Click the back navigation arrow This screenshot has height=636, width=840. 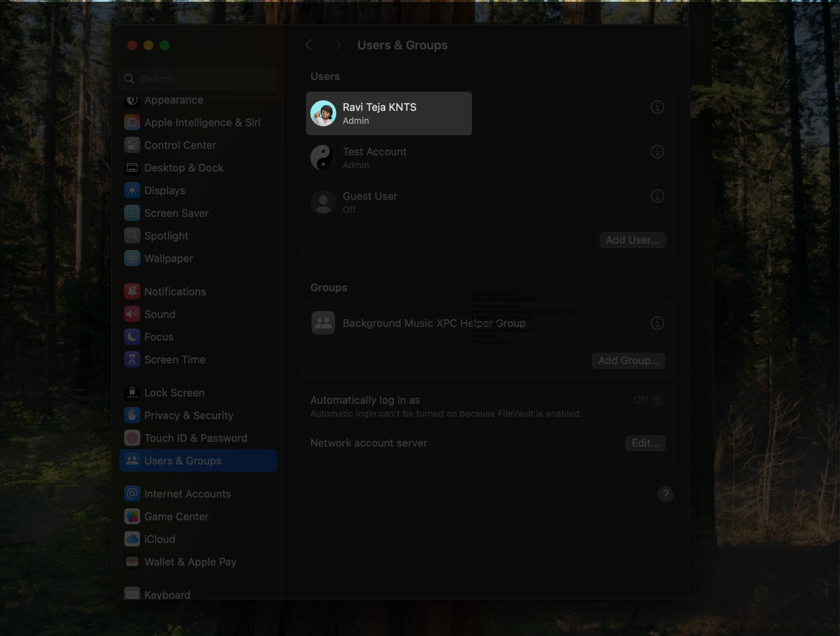tap(309, 45)
